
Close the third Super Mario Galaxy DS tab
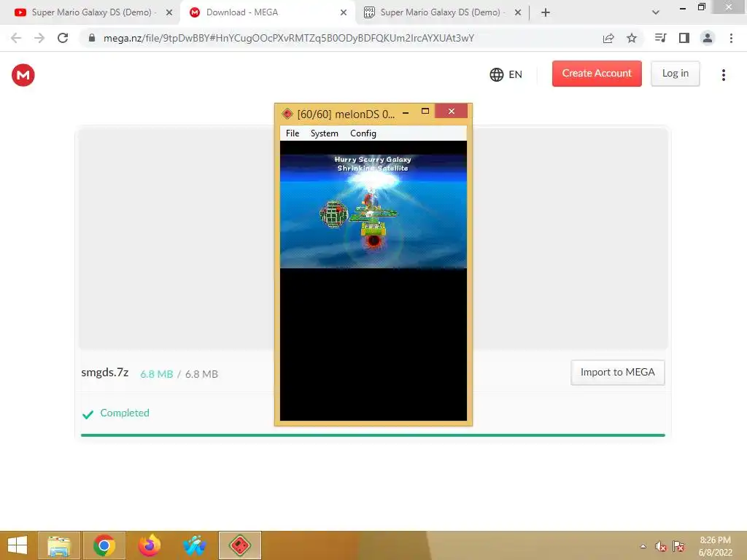518,12
